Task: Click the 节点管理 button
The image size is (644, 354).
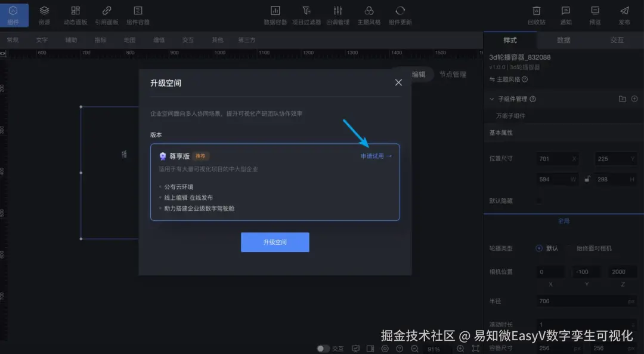Action: [453, 75]
